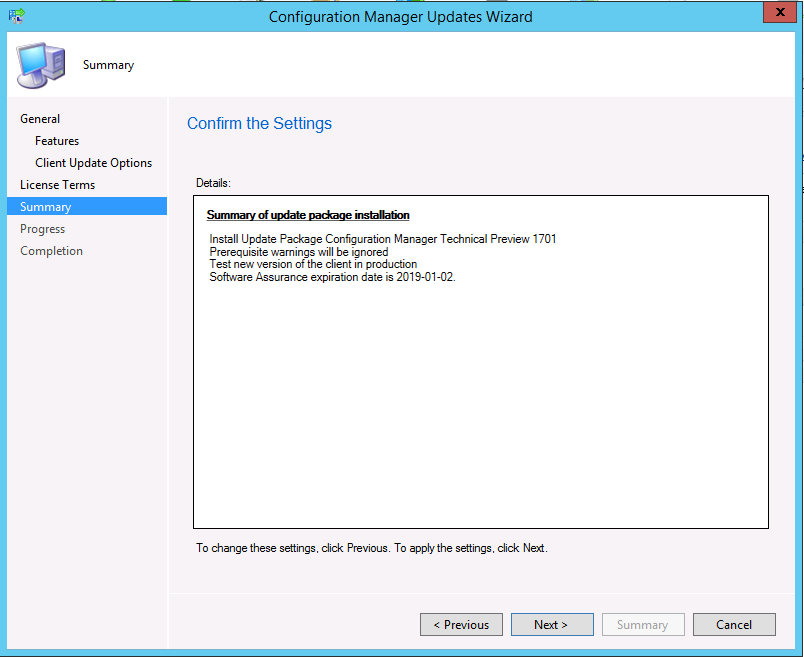This screenshot has height=657, width=804.
Task: Click the Details label
Action: tap(213, 183)
